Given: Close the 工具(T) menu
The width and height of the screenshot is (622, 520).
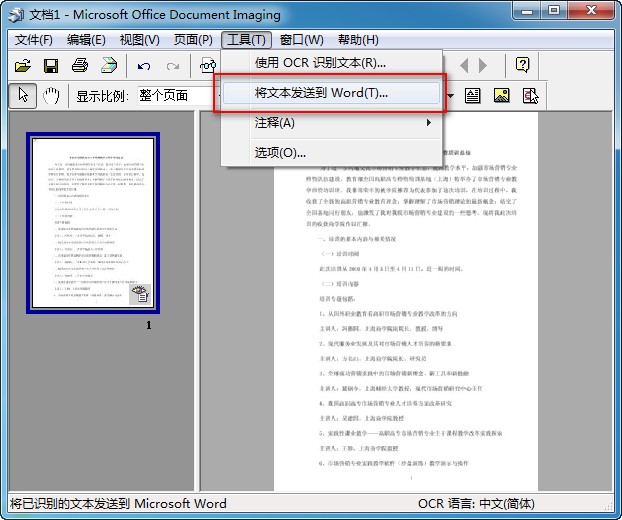Looking at the screenshot, I should [246, 40].
